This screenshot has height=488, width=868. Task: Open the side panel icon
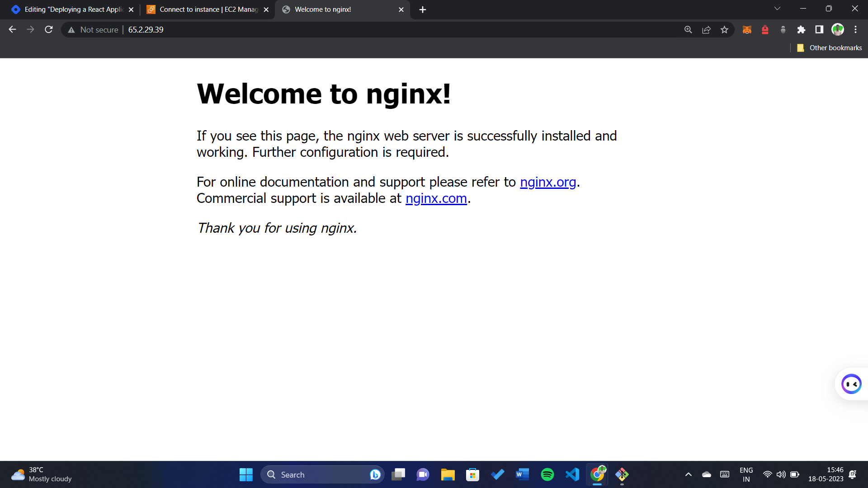tap(819, 30)
